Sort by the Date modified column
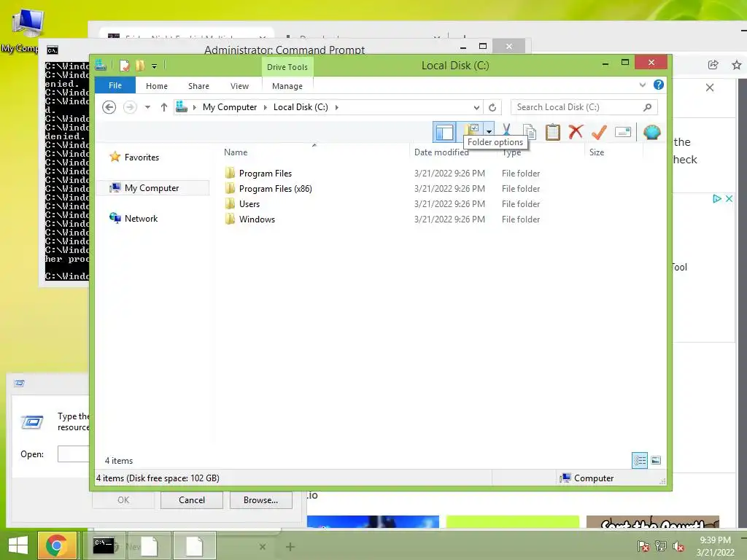 pyautogui.click(x=441, y=152)
